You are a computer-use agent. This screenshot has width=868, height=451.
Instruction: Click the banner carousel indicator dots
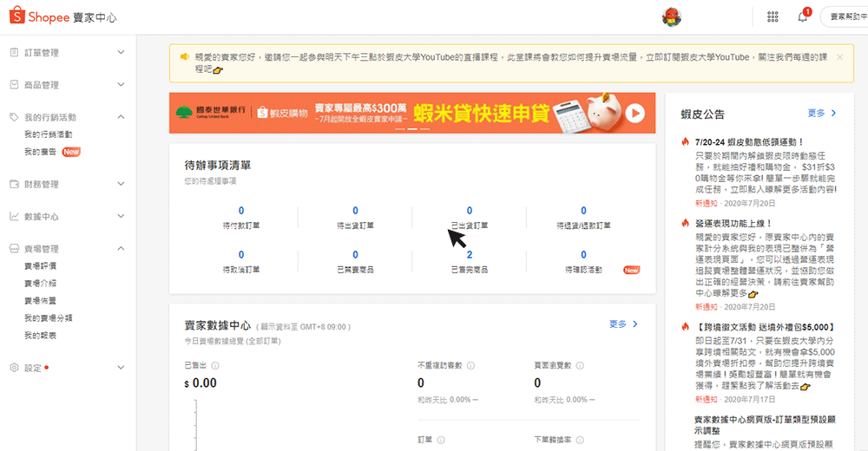[412, 129]
